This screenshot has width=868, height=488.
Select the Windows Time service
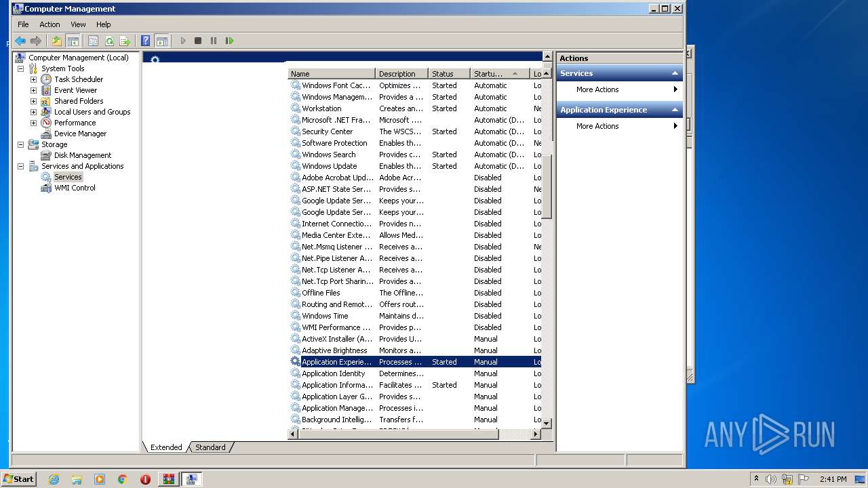point(415,316)
